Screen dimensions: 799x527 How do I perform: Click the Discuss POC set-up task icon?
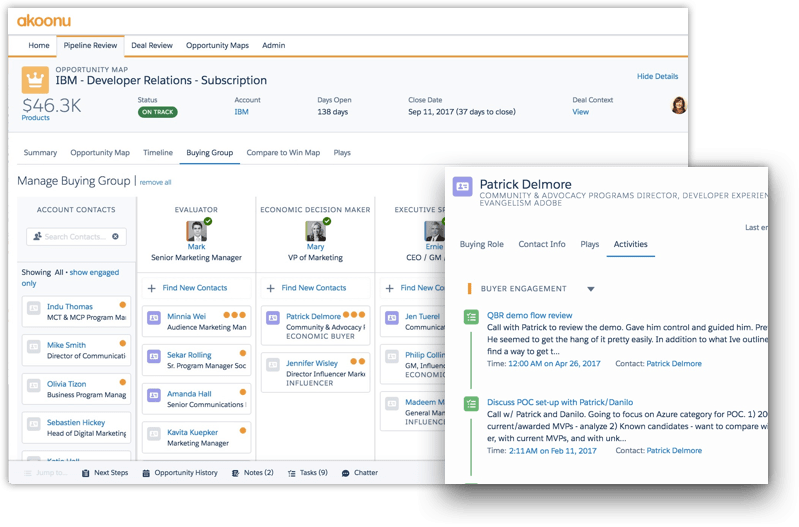(471, 404)
